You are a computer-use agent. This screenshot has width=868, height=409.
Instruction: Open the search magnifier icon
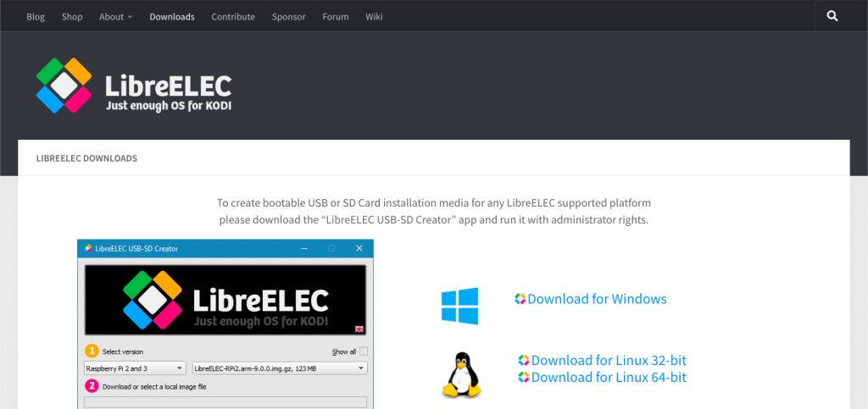point(832,16)
